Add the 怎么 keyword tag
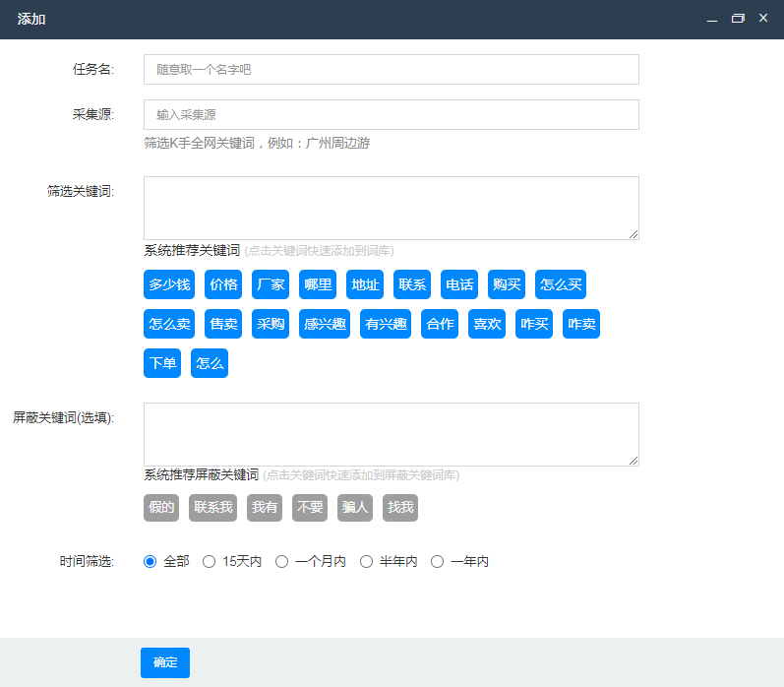784x687 pixels. click(x=210, y=363)
